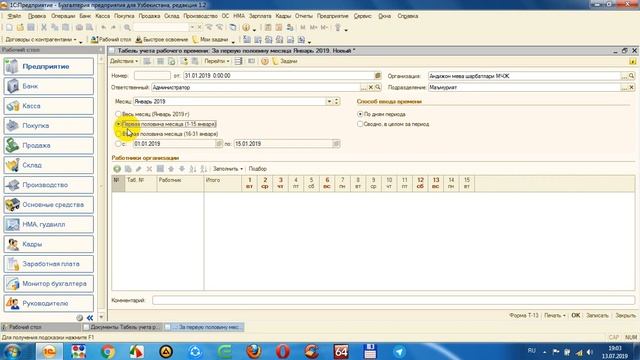Open the Касса section
Viewport: 640px width, 360px height.
click(x=49, y=106)
